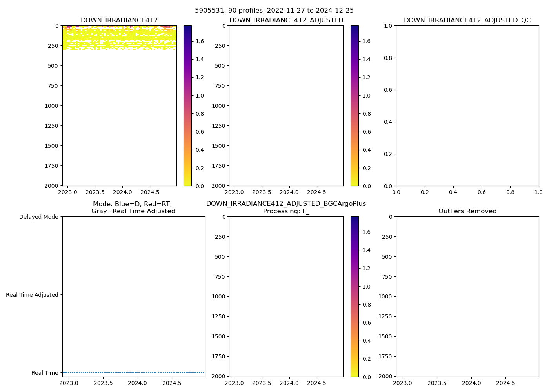Click inside the empty top DOWN_IRRADIANCE412_ADJUSTED plot
The width and height of the screenshot is (549, 392).
point(286,106)
